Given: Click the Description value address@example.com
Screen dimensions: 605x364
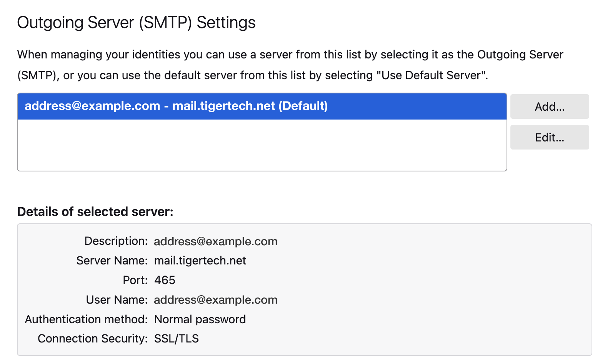Looking at the screenshot, I should [x=215, y=241].
